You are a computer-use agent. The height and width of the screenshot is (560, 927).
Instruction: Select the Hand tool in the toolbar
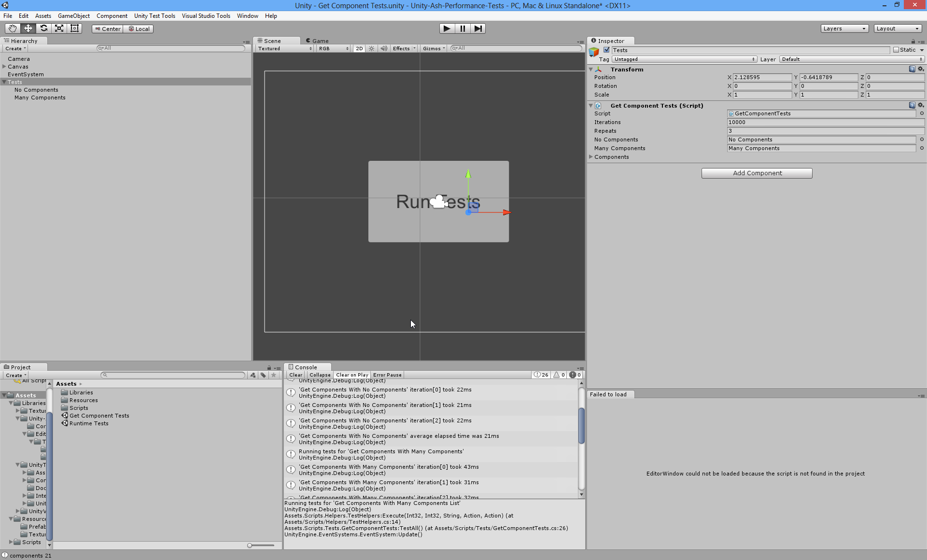coord(13,28)
